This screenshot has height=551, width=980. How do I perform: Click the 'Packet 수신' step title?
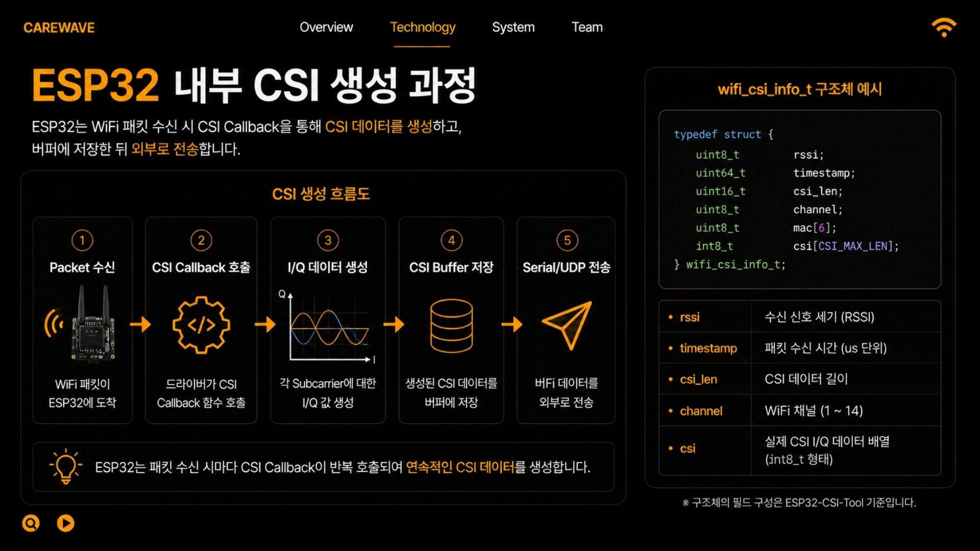pos(82,267)
